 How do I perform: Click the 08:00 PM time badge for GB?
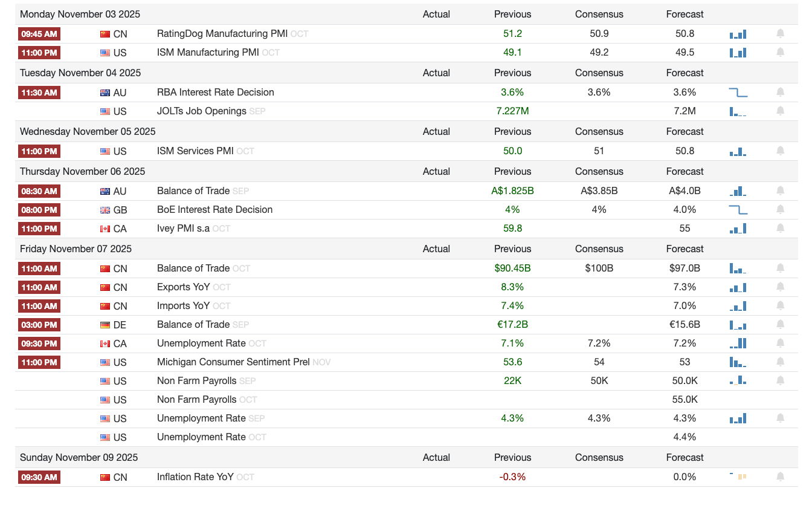[x=39, y=210]
